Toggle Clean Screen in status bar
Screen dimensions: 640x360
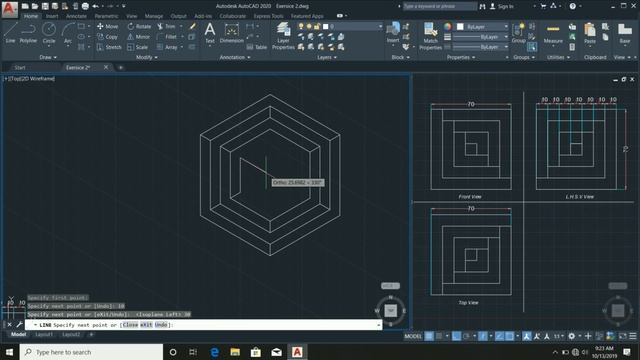622,336
